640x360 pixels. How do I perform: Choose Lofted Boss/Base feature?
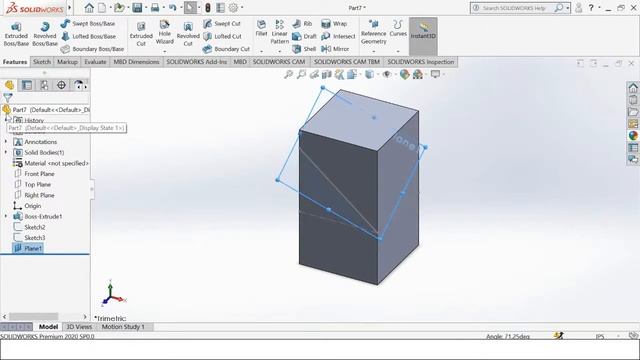89,36
